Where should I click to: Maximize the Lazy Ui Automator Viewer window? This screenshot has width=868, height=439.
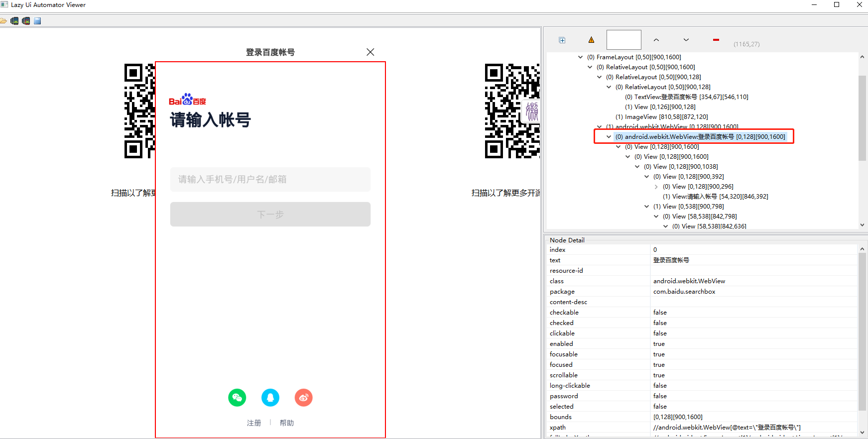coord(837,5)
